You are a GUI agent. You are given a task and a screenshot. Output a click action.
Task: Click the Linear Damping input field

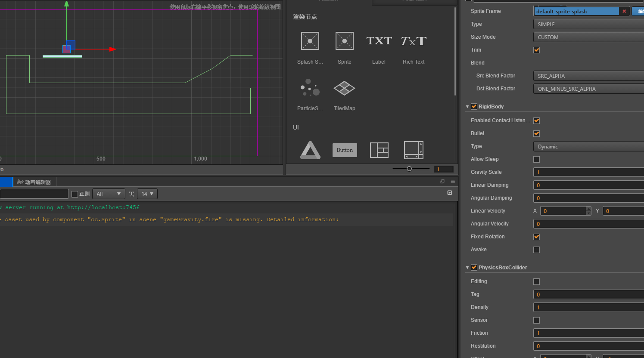coord(588,185)
